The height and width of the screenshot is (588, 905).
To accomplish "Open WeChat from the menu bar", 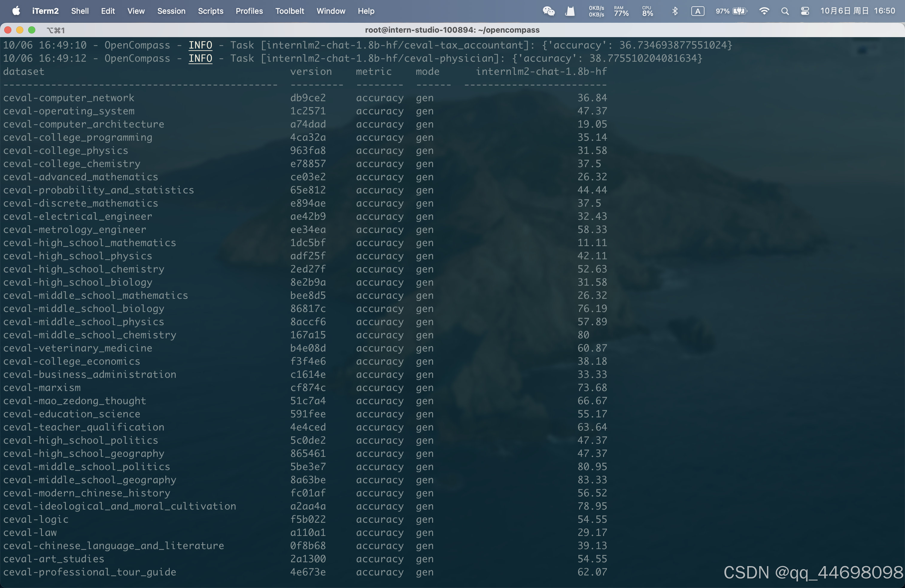I will click(549, 11).
